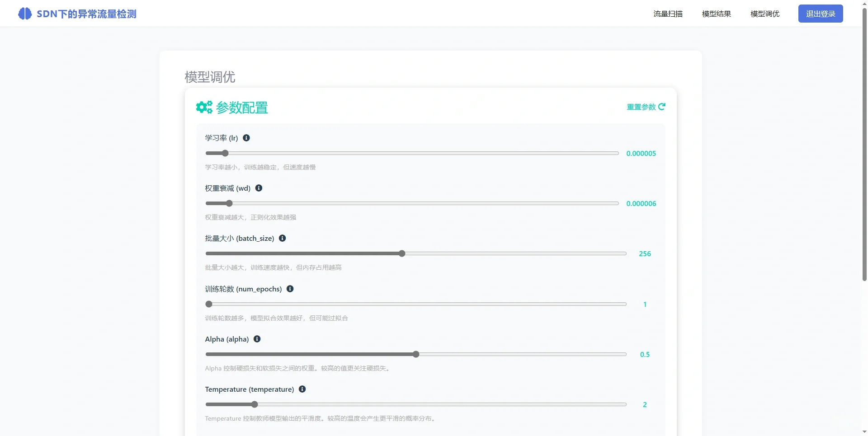
Task: Click the info icon beside 学习率 (lr)
Action: tap(246, 138)
